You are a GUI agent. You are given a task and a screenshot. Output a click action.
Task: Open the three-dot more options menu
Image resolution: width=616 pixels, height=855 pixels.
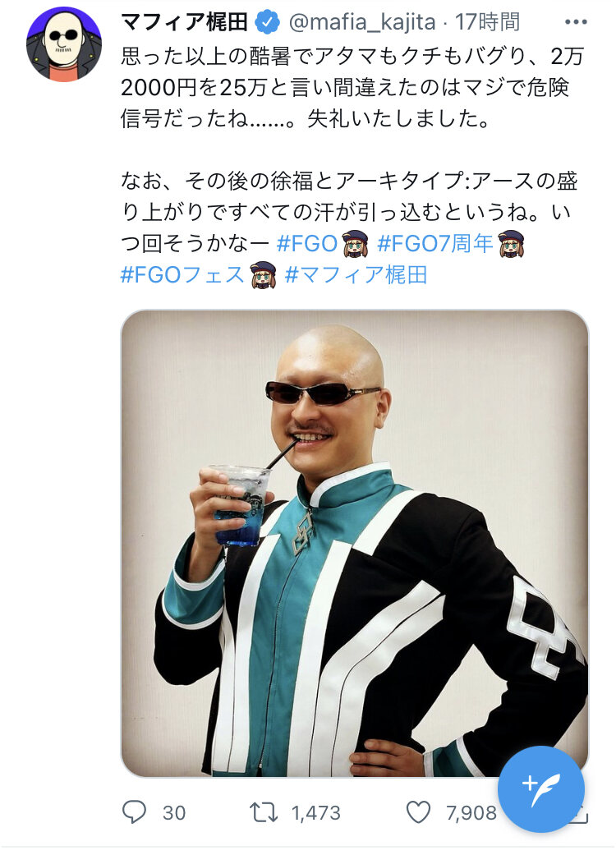pos(576,22)
